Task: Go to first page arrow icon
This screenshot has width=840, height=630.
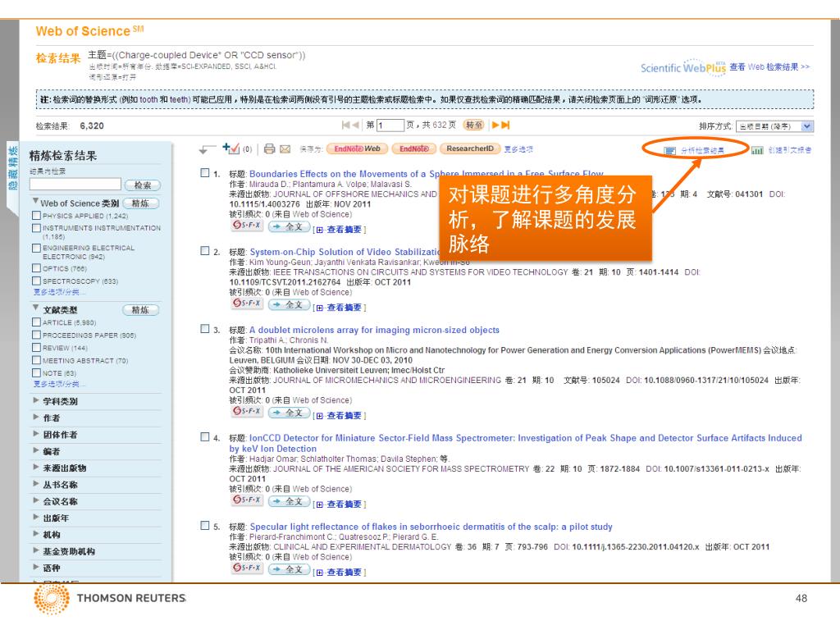Action: (x=346, y=125)
